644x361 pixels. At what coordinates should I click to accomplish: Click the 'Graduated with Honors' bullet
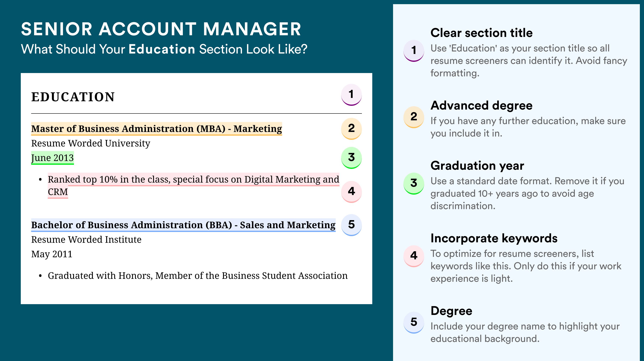coord(198,276)
